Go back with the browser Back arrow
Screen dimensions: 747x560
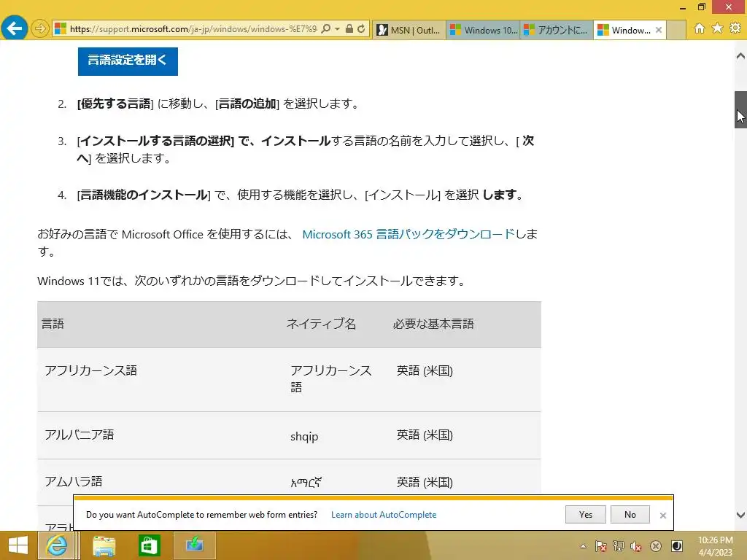15,28
